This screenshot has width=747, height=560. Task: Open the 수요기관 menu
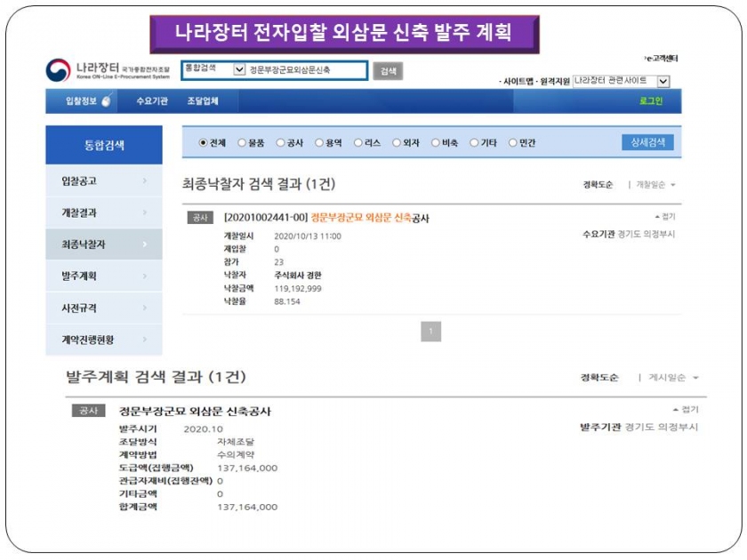tap(152, 101)
